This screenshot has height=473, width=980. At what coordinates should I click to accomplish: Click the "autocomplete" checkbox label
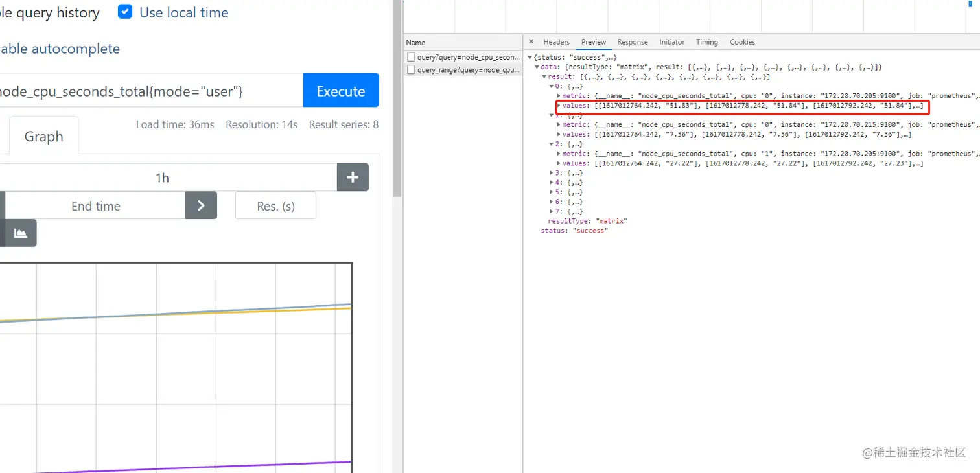click(x=60, y=49)
